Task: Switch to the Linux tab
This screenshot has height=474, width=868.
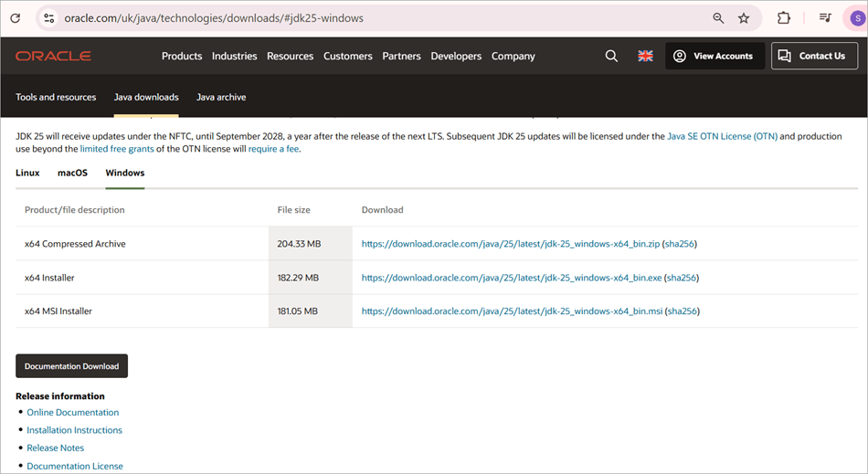Action: point(27,173)
